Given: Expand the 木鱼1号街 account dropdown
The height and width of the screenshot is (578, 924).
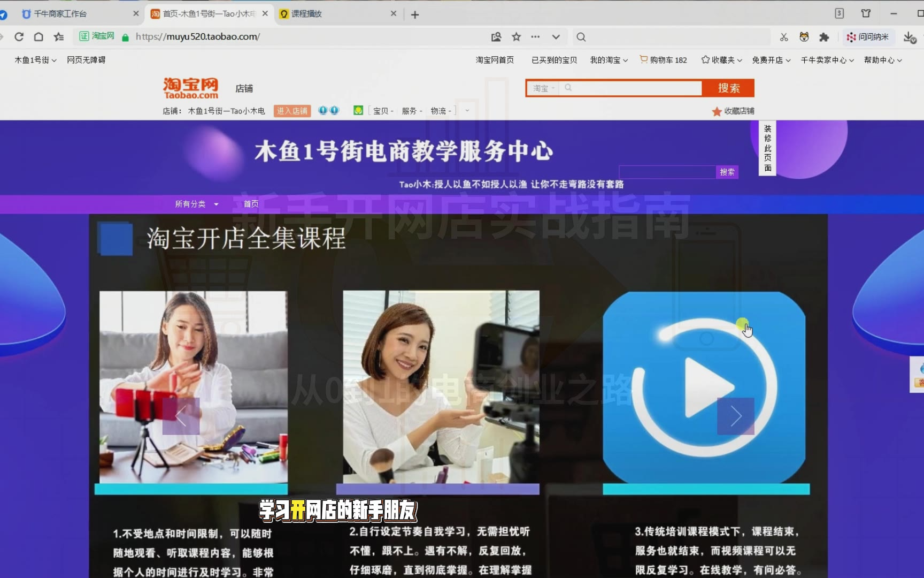Looking at the screenshot, I should (35, 60).
